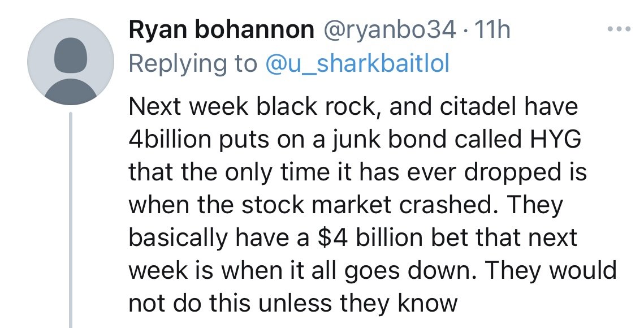Click Ryan bohannon's default profile avatar

pyautogui.click(x=71, y=62)
